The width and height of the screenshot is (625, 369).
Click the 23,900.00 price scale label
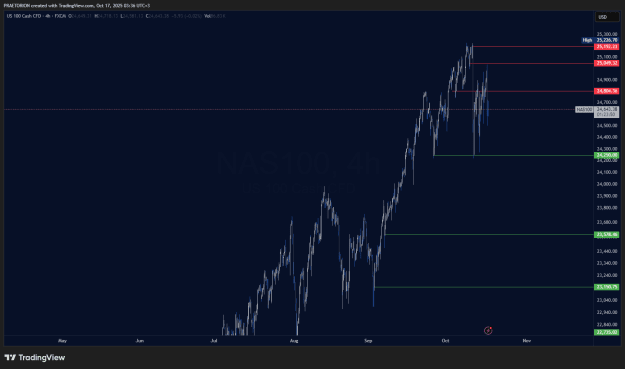607,196
